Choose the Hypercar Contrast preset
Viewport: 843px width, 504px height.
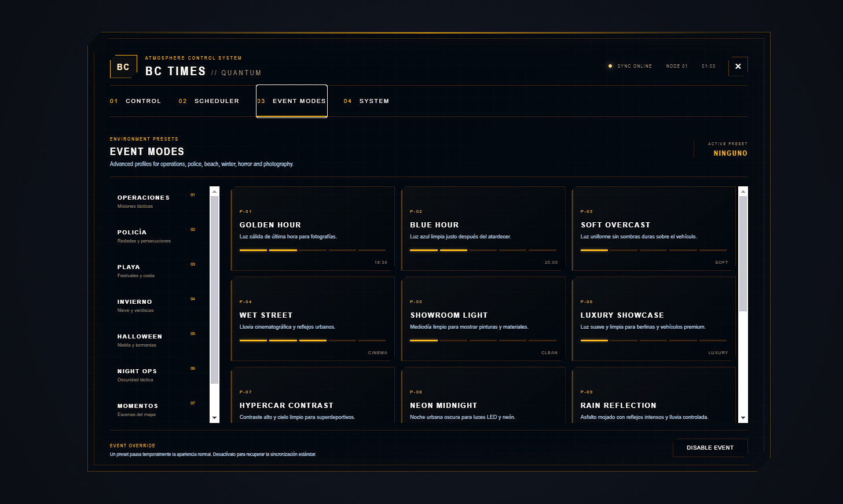[x=313, y=395]
